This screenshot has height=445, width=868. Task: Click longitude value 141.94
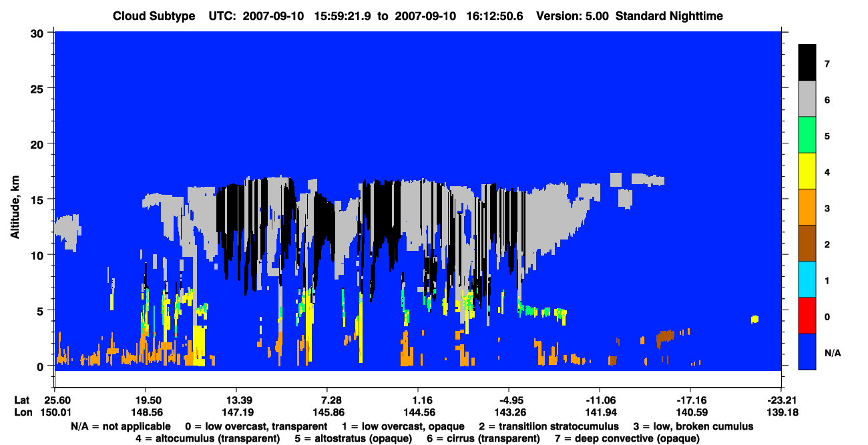click(600, 412)
